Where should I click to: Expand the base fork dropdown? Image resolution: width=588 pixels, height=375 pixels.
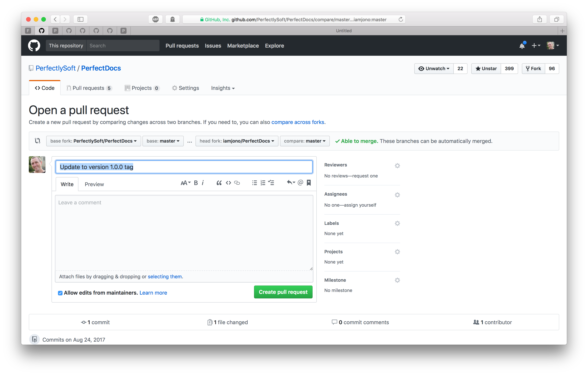coord(93,141)
